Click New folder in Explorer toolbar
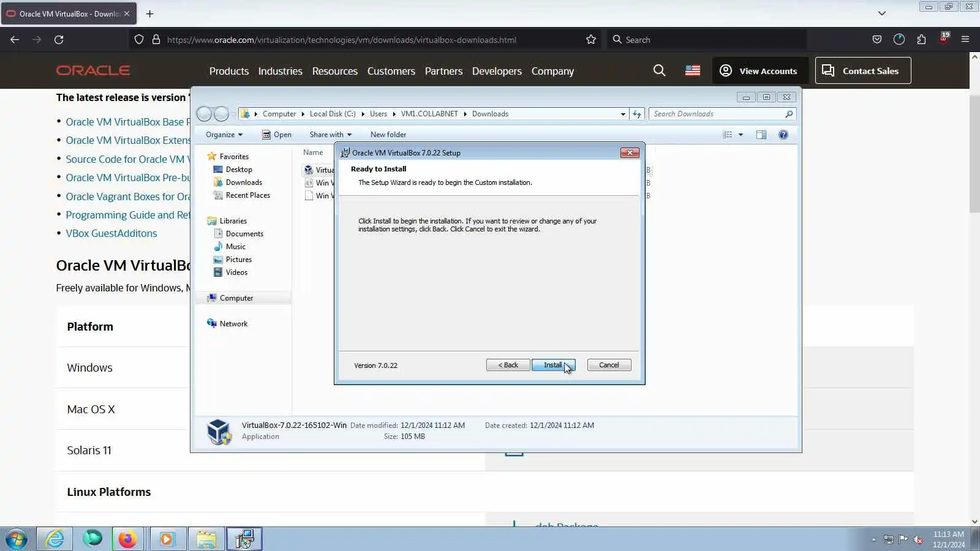The image size is (980, 551). point(388,135)
